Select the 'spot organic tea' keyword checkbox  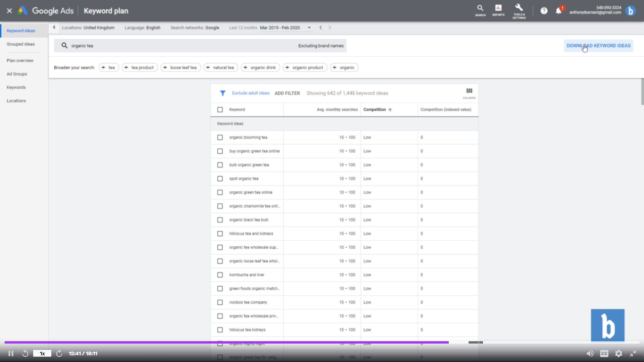tap(220, 179)
